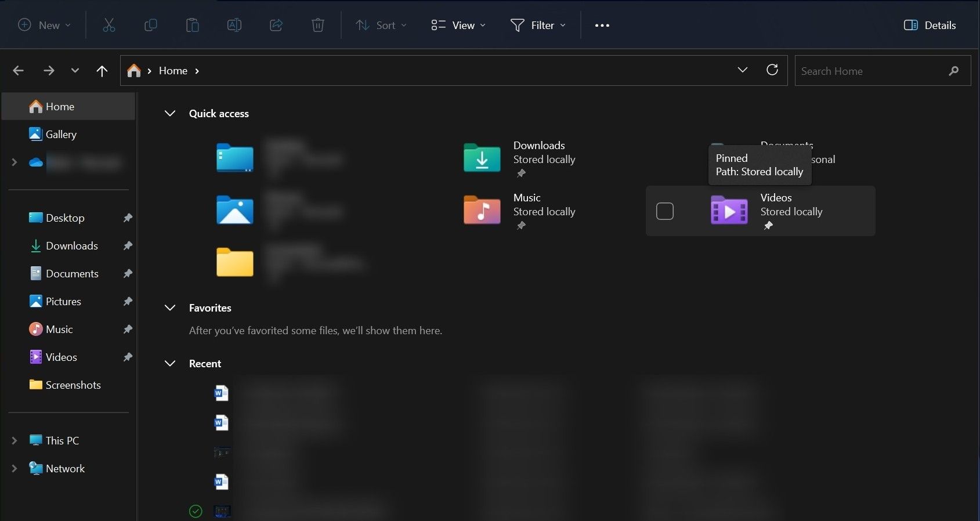
Task: Click the Copy icon in toolbar
Action: point(150,25)
